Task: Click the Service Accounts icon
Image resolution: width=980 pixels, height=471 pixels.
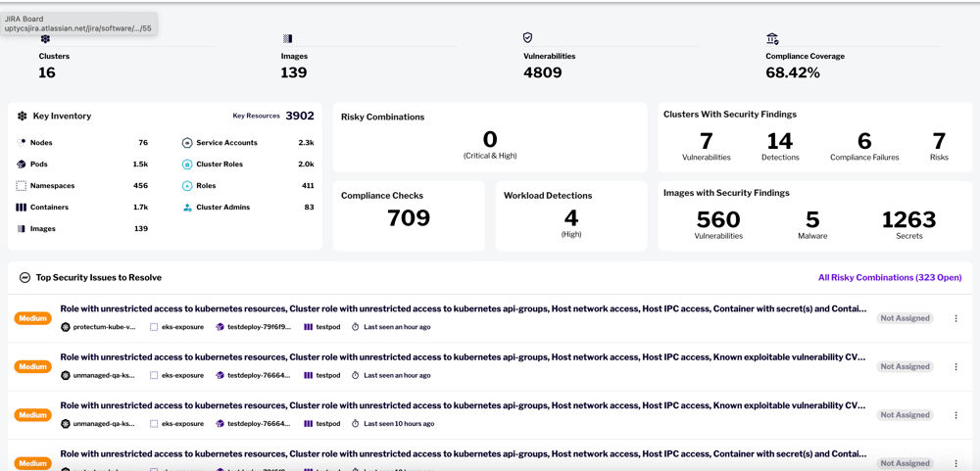Action: tap(187, 143)
